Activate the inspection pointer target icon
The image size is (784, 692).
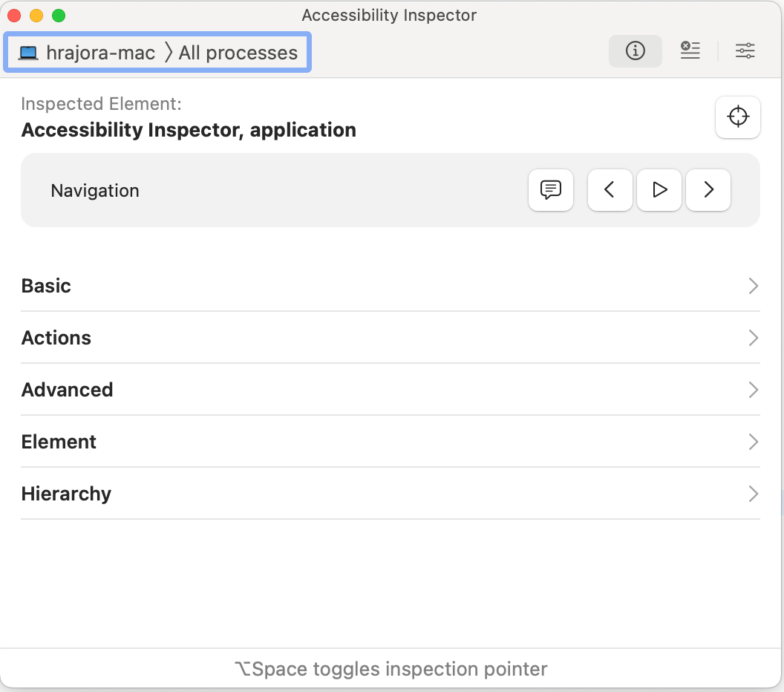738,117
